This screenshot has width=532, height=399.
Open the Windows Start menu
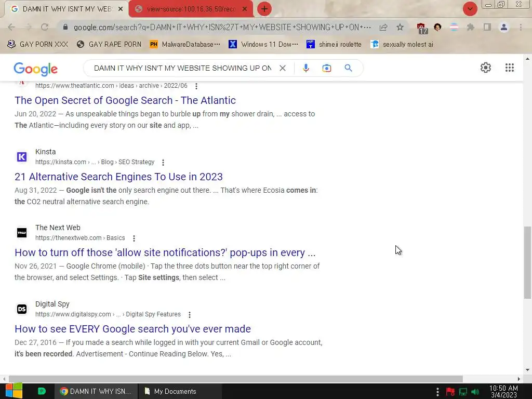point(14,391)
